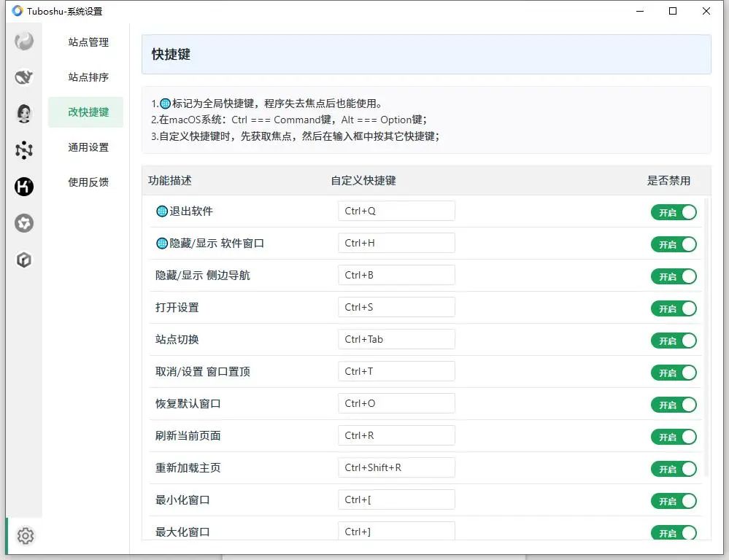Click the 功能描述 column header
The image size is (729, 560).
pyautogui.click(x=170, y=181)
